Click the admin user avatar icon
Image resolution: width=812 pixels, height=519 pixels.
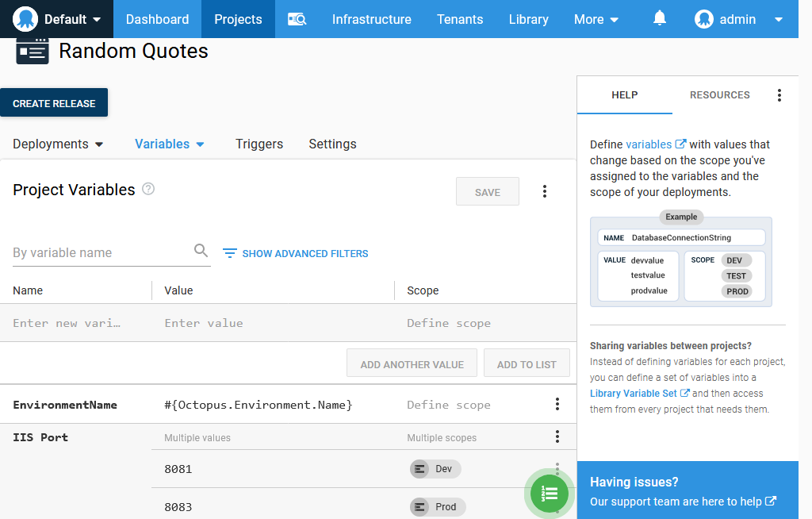point(704,19)
